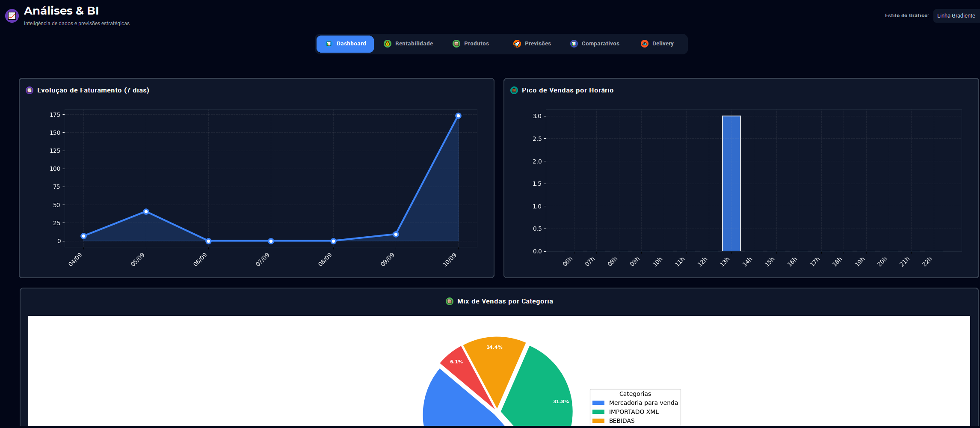Select the 05/09 data point marker
The width and height of the screenshot is (980, 428).
coord(146,211)
